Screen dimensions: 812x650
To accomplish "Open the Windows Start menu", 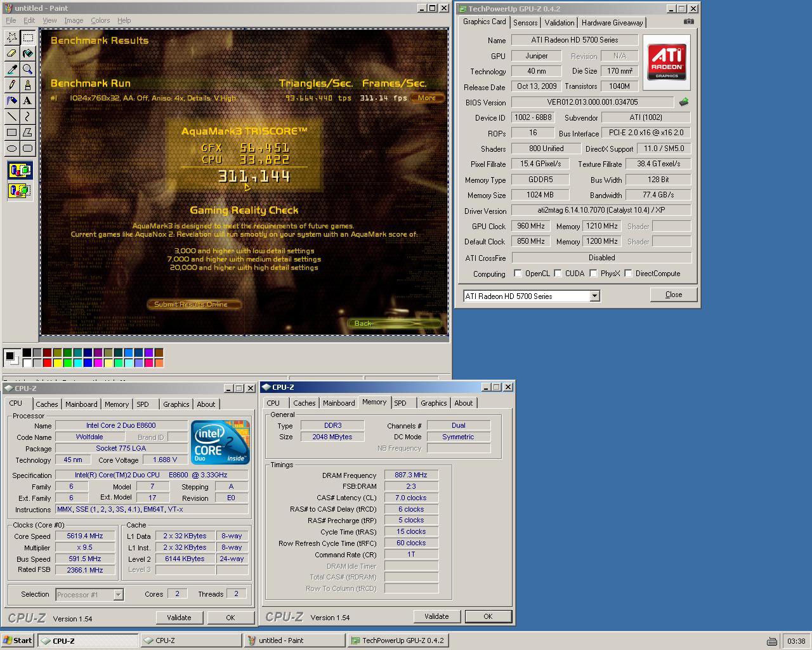I will click(18, 640).
